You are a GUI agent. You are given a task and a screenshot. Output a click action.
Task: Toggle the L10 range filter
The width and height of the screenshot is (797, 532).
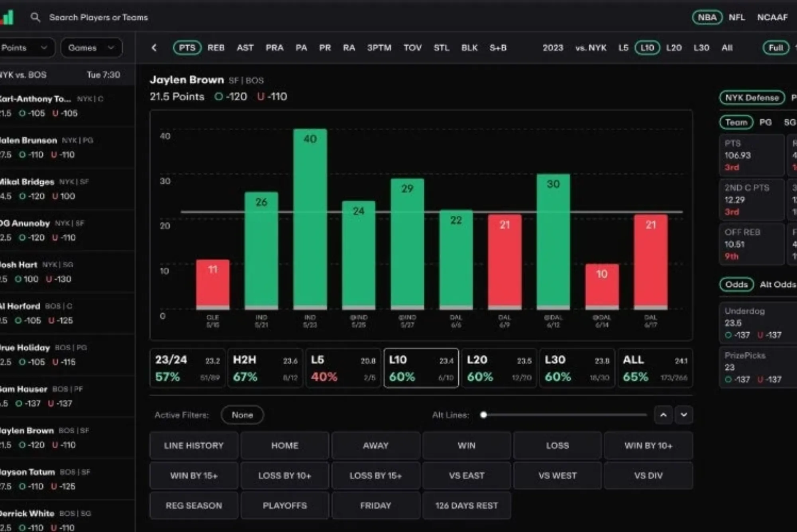647,48
